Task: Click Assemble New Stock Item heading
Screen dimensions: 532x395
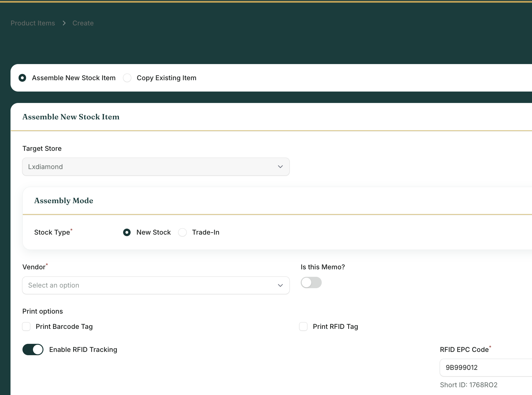Action: (71, 117)
